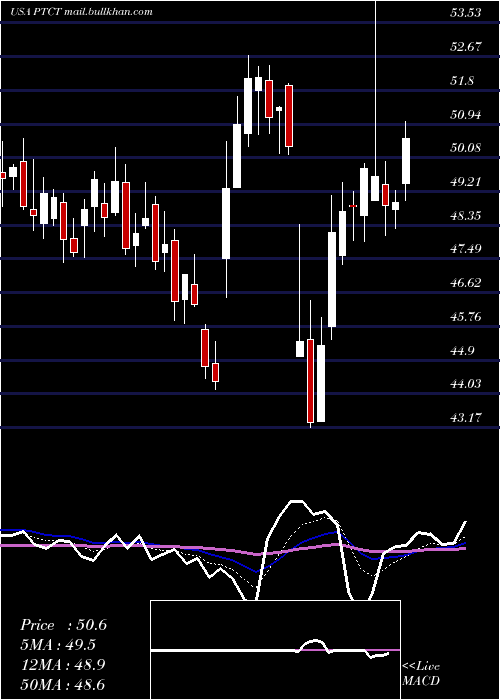
Task: Click the Live MACD inset chart box
Action: click(x=275, y=650)
